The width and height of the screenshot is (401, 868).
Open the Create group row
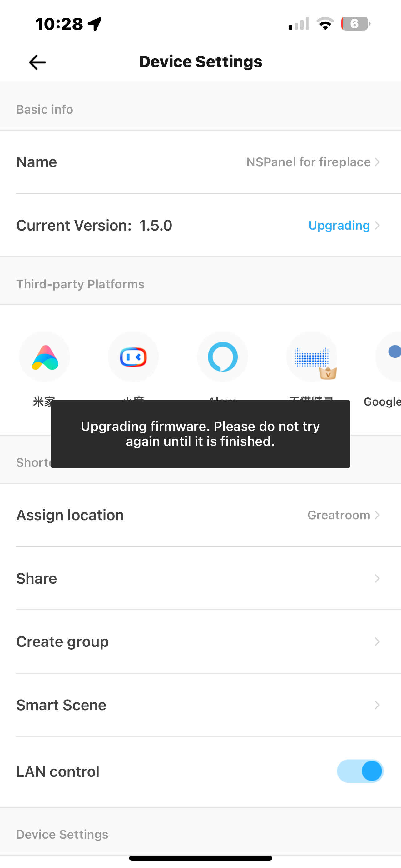click(200, 642)
